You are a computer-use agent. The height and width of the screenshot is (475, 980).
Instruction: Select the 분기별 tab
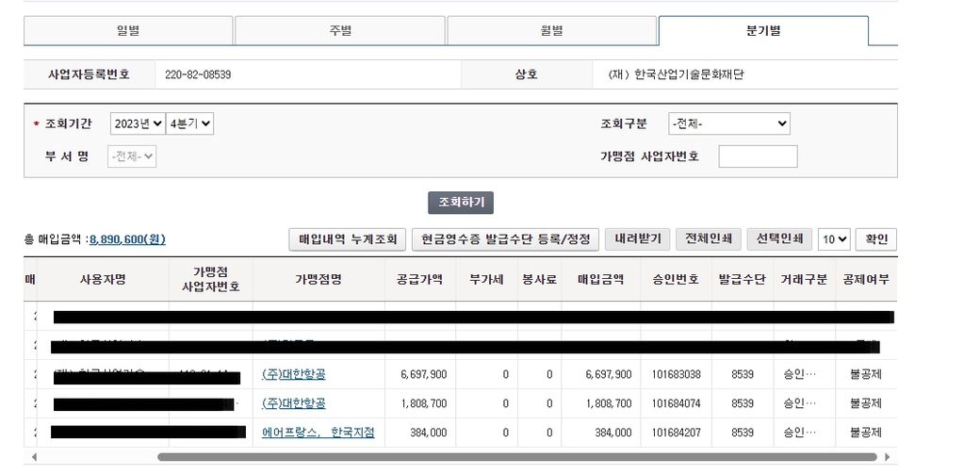pyautogui.click(x=762, y=31)
